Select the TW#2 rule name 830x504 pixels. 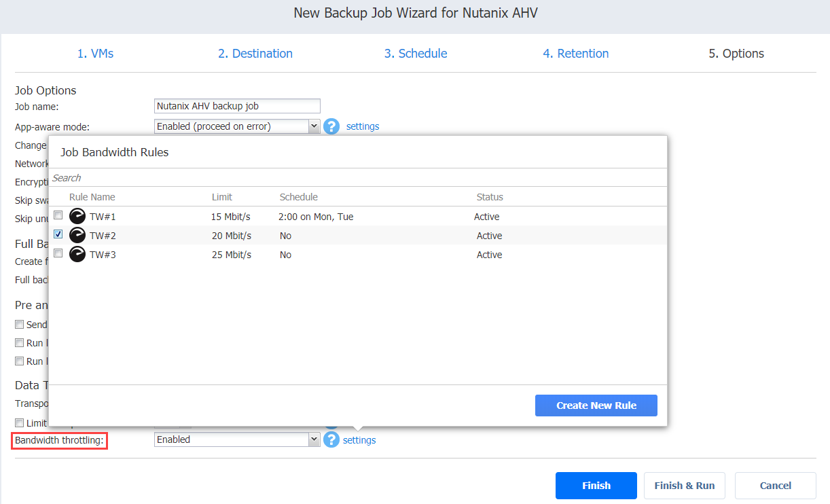click(x=103, y=236)
